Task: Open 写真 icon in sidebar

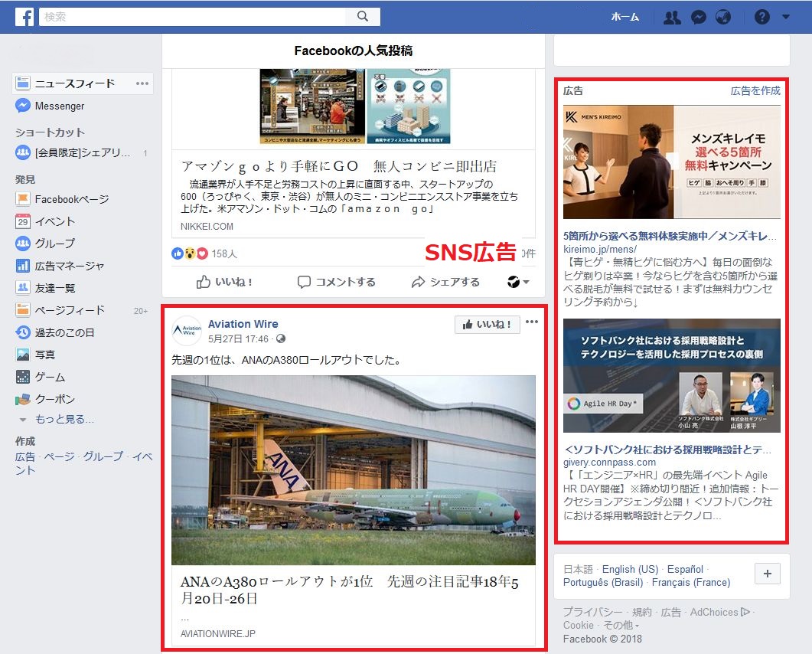Action: [23, 355]
